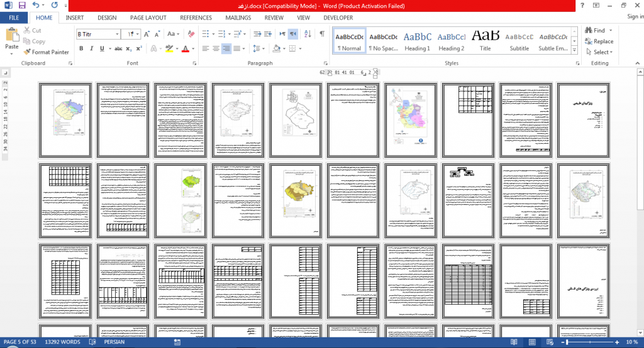Toggle Show/Hide paragraph marks
Screen dimensions: 644x348
[x=323, y=34]
